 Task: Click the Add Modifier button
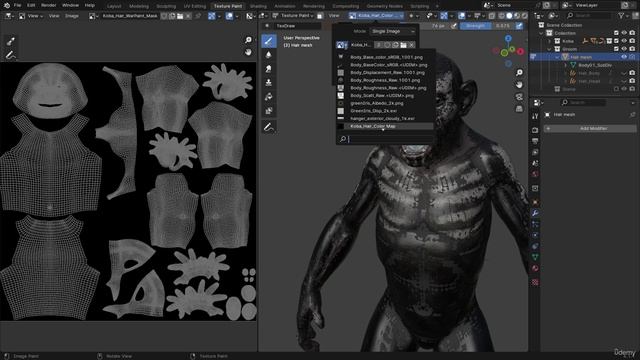590,129
